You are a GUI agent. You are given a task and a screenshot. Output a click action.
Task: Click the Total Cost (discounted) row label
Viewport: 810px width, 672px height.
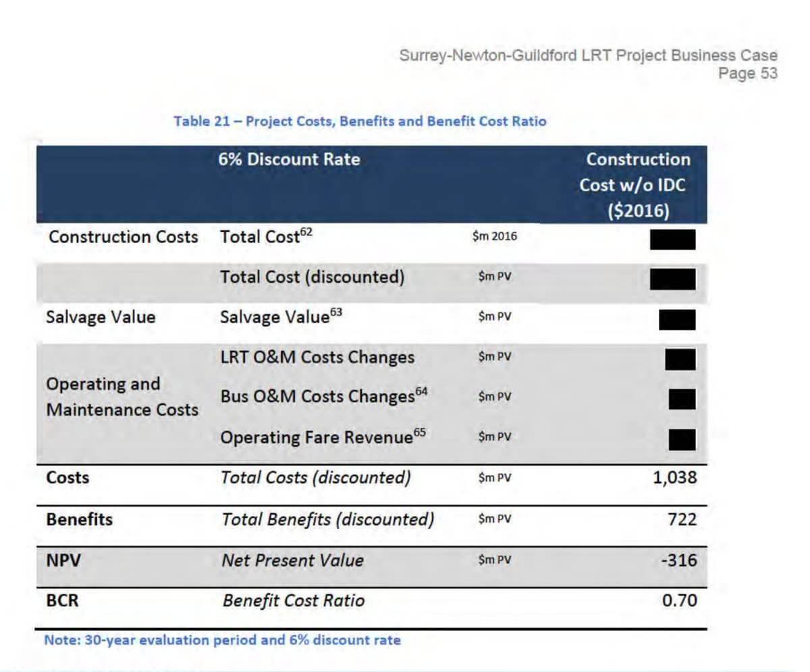pyautogui.click(x=312, y=277)
